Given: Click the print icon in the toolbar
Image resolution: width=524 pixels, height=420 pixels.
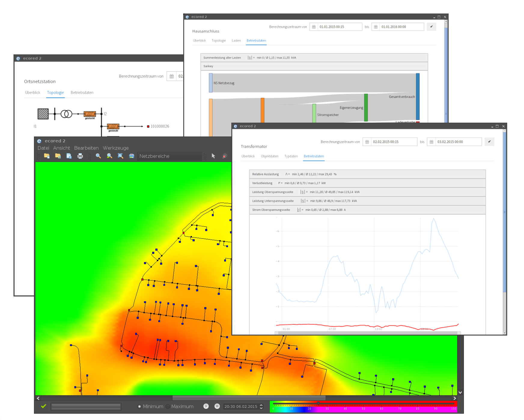Looking at the screenshot, I should [x=80, y=156].
